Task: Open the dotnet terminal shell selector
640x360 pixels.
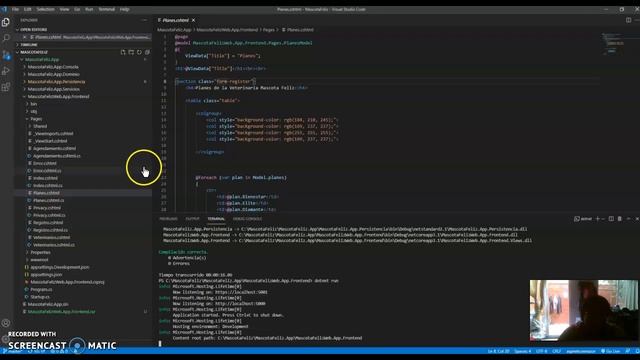Action: (583, 219)
